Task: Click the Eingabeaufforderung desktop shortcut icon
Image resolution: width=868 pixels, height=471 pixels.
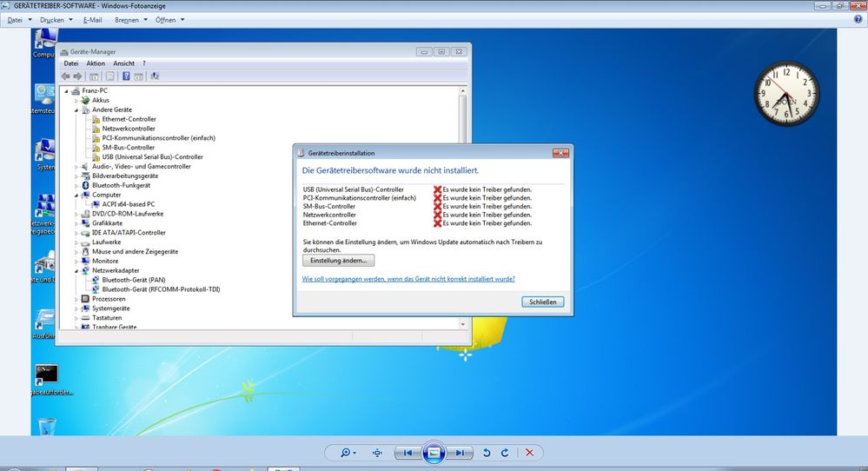Action: pyautogui.click(x=47, y=375)
